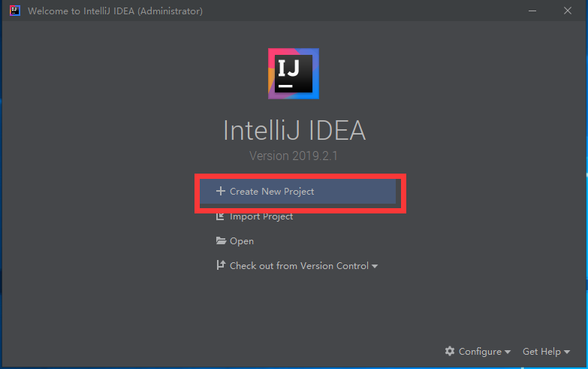
Task: Click the large IntelliJ IDEA logo
Action: 294,74
